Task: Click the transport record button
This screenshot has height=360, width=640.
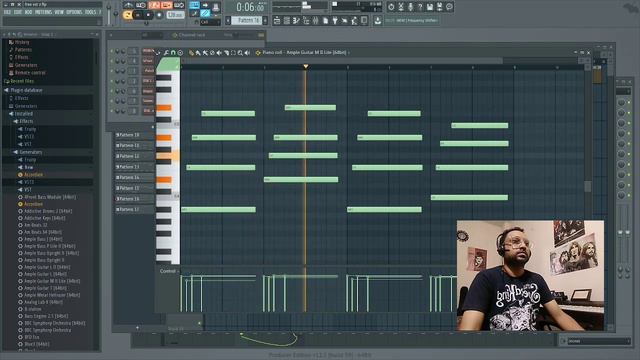Action: pos(159,15)
